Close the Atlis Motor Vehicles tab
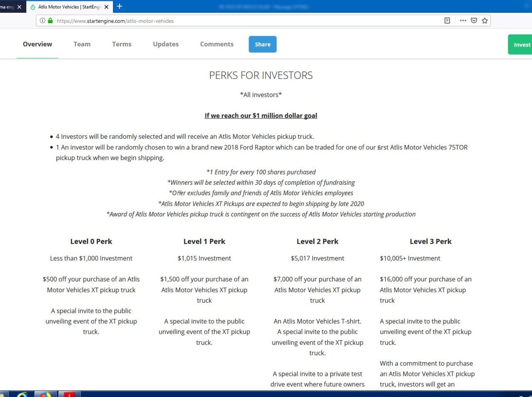The width and height of the screenshot is (532, 397). tap(106, 7)
